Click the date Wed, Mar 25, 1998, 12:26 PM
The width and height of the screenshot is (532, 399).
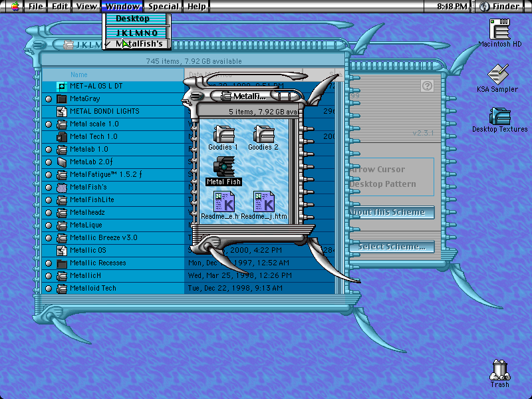coord(240,275)
